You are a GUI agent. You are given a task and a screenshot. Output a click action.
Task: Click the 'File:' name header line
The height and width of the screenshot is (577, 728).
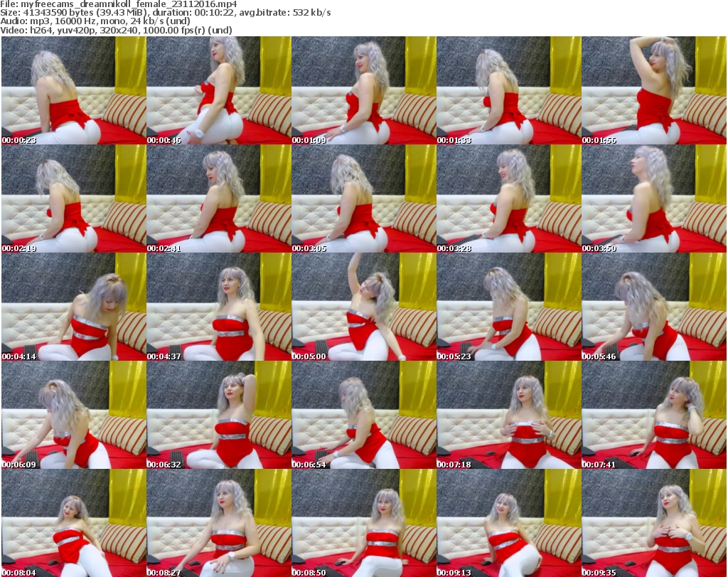(x=119, y=4)
